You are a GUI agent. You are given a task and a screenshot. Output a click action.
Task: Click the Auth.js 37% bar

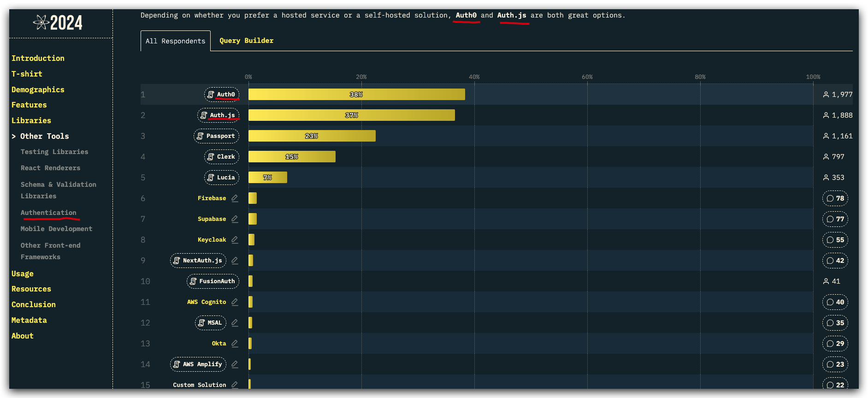(352, 115)
